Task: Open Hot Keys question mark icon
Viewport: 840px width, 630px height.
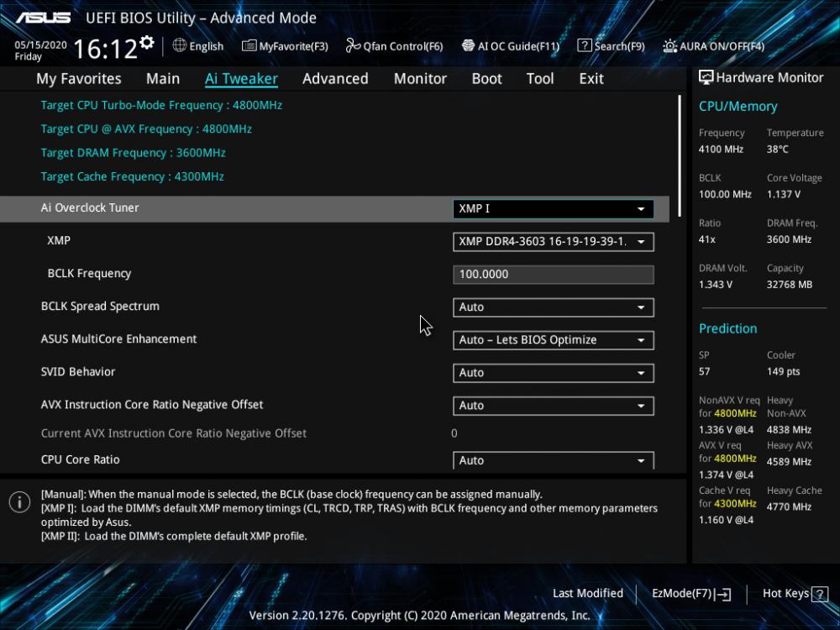Action: [x=820, y=594]
